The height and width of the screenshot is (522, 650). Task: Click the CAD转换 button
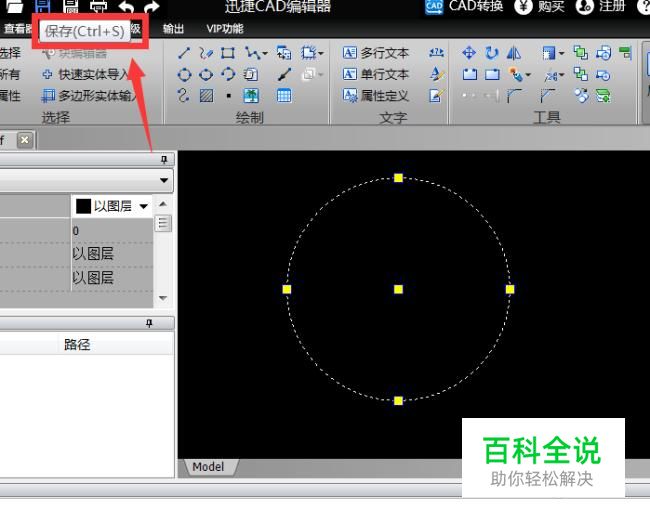click(464, 6)
